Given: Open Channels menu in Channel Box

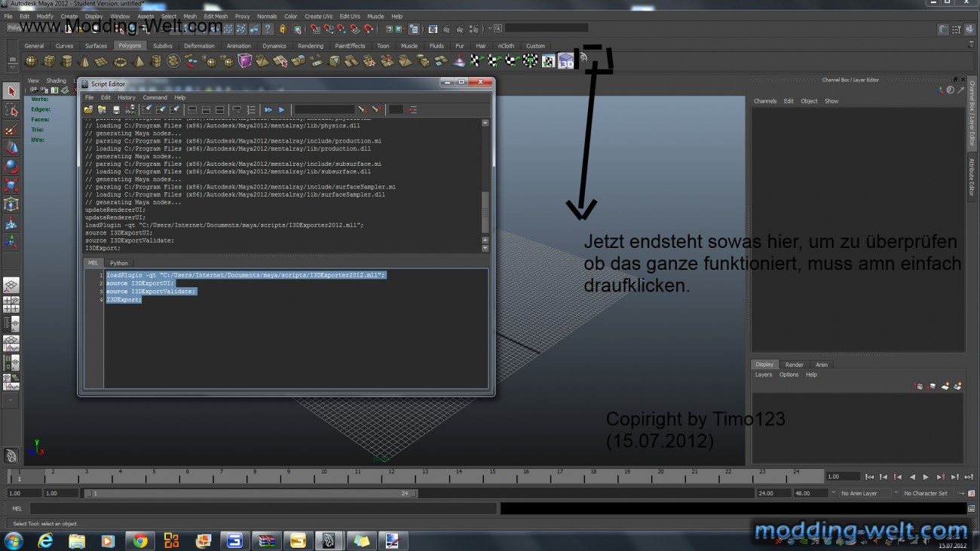Looking at the screenshot, I should click(764, 101).
